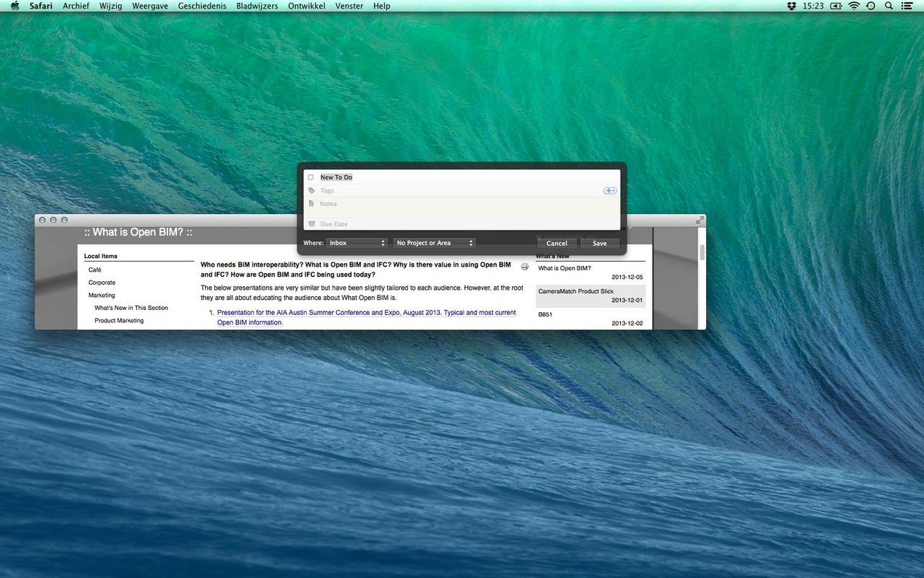Screen dimensions: 924x578
Task: Open the AIA Austin Summer Conference presentation link
Action: (367, 318)
